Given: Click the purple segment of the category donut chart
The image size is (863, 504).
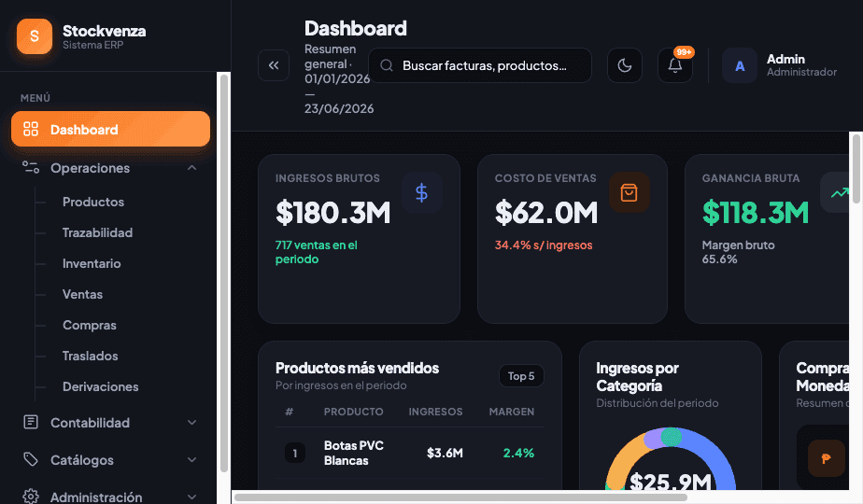Looking at the screenshot, I should click(x=652, y=439).
